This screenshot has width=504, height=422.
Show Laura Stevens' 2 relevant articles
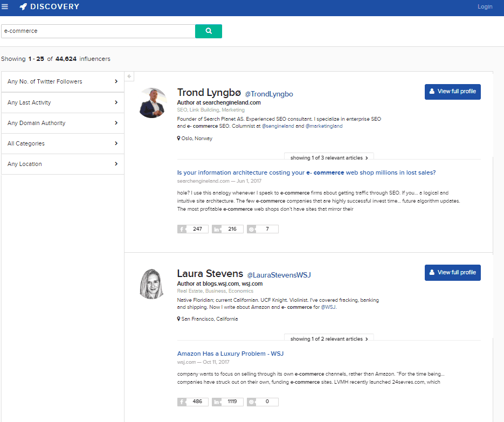tap(329, 339)
